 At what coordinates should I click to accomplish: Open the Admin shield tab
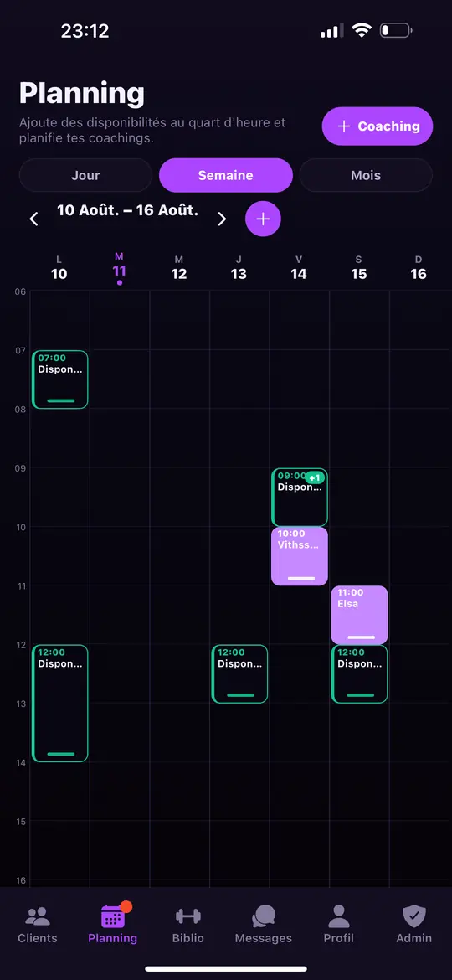414,925
